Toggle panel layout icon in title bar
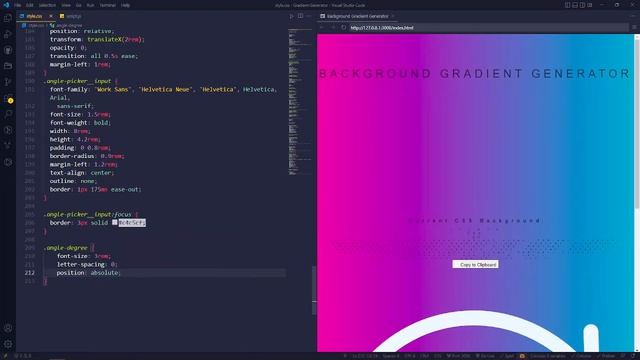This screenshot has height=360, width=640. (x=575, y=5)
